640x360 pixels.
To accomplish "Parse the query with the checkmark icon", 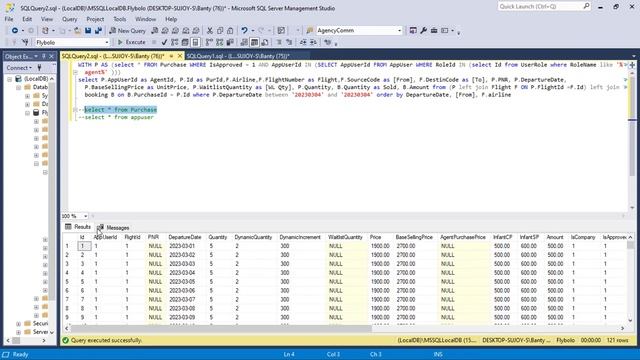I will (x=164, y=42).
